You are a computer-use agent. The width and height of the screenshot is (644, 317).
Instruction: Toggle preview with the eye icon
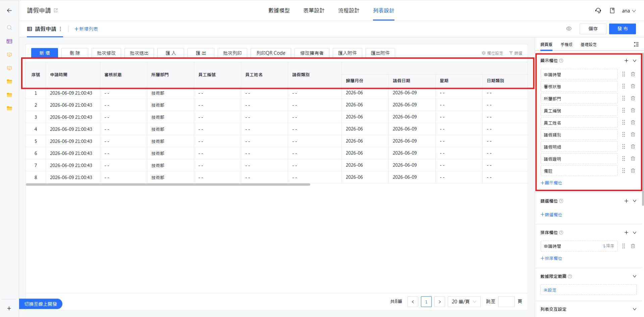coord(569,29)
